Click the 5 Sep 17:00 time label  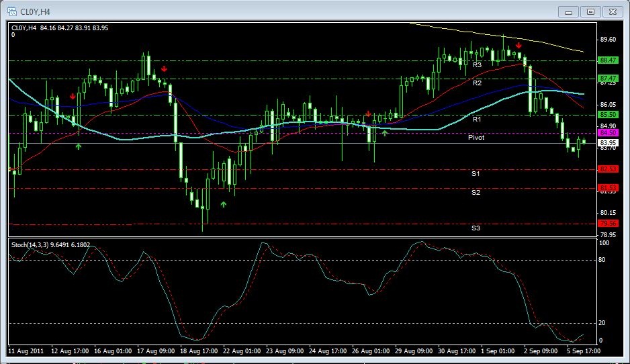tap(584, 351)
